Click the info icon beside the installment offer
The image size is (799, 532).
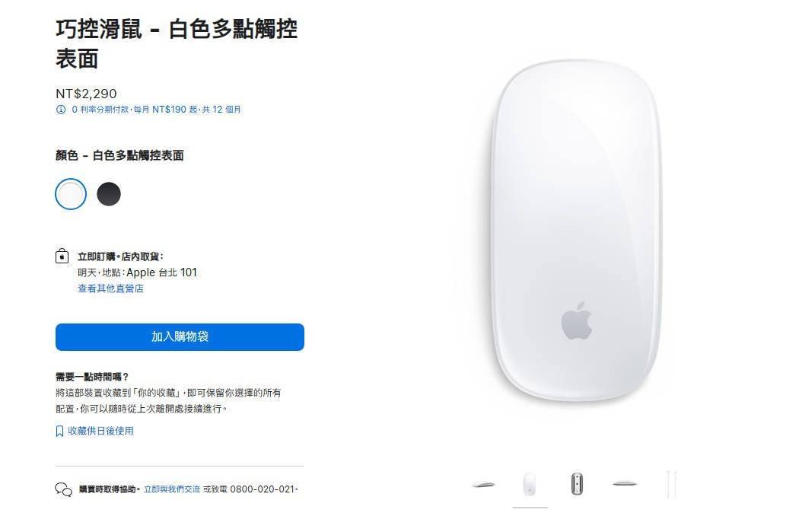tap(61, 110)
